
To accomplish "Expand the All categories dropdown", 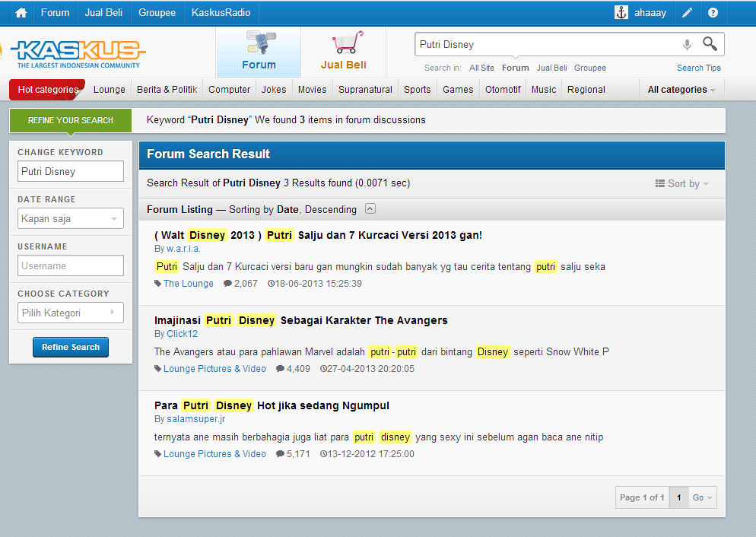I will [x=681, y=90].
